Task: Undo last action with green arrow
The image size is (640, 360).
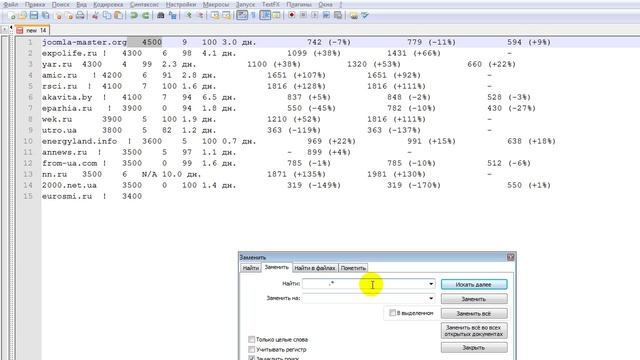Action: [133, 16]
